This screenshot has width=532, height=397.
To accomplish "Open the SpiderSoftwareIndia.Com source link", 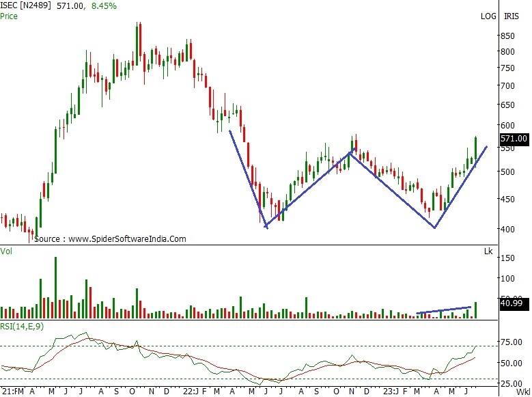I will coord(110,239).
